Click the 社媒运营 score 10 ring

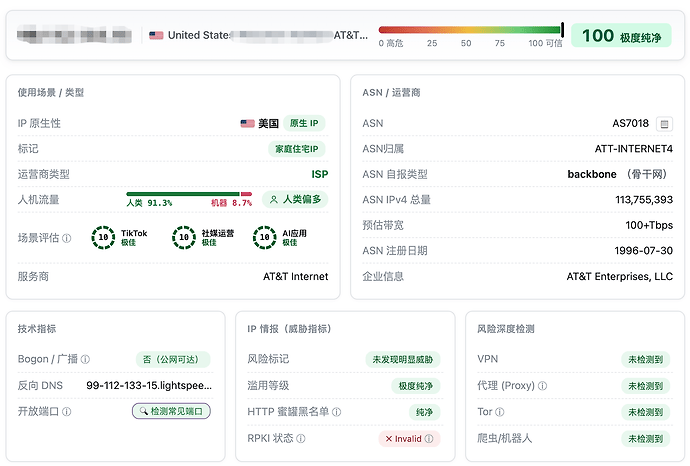tap(184, 237)
